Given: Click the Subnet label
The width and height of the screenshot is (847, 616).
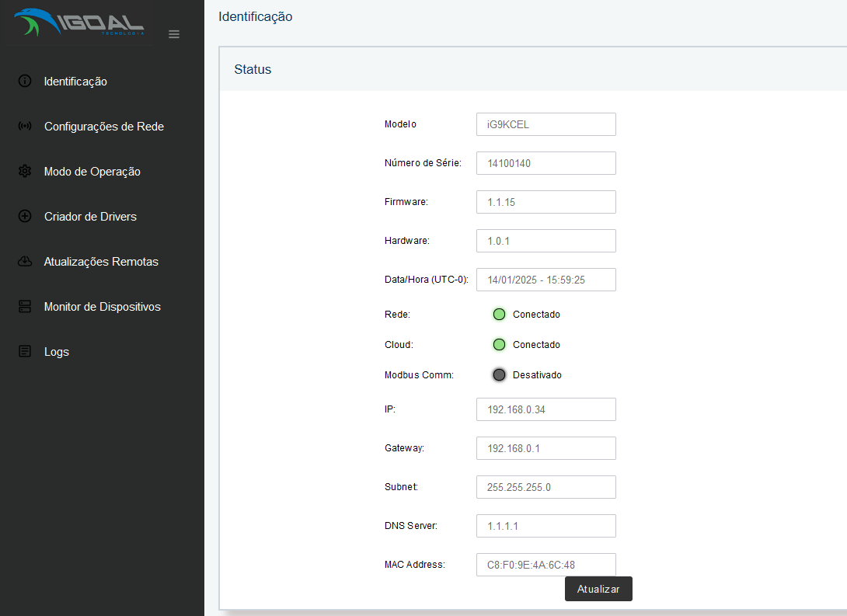Looking at the screenshot, I should point(401,487).
